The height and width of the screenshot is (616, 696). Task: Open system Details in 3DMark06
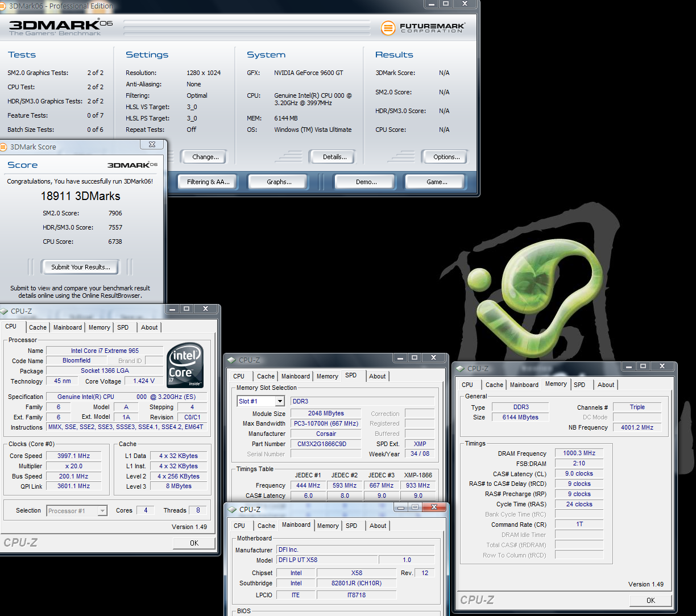pos(334,157)
